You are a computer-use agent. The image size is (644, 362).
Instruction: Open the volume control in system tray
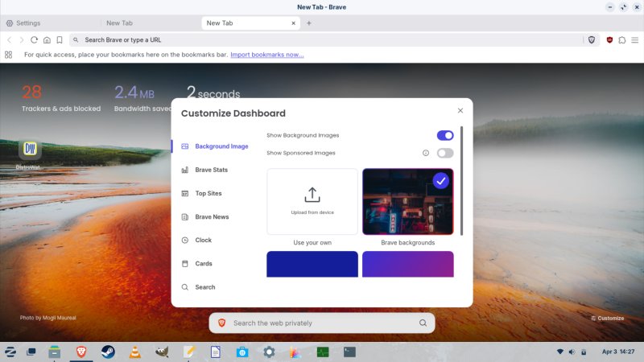tap(572, 352)
